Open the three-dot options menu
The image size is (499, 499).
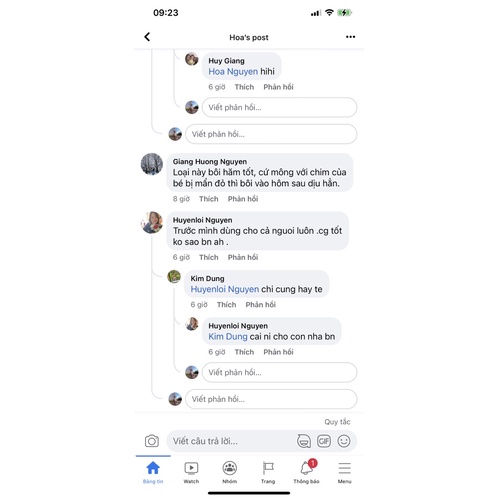(350, 37)
